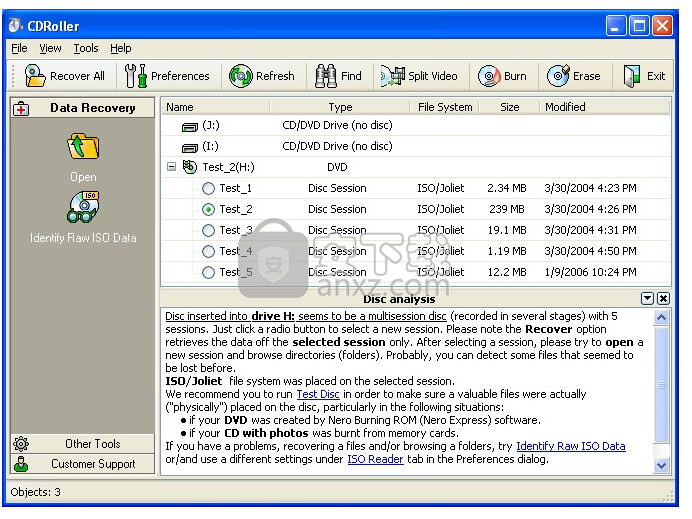Viewport: 692px width, 519px height.
Task: Select the Test_4 session radio button
Action: click(208, 251)
